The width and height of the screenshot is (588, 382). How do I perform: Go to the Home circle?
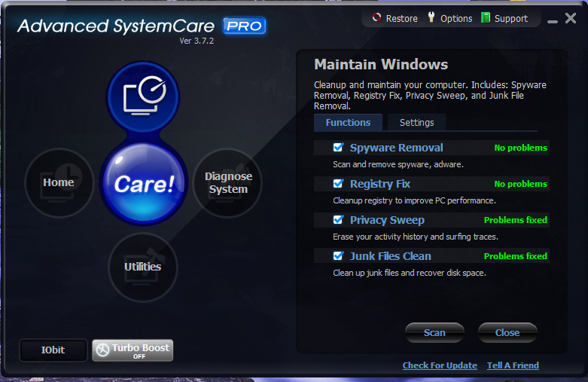(59, 183)
